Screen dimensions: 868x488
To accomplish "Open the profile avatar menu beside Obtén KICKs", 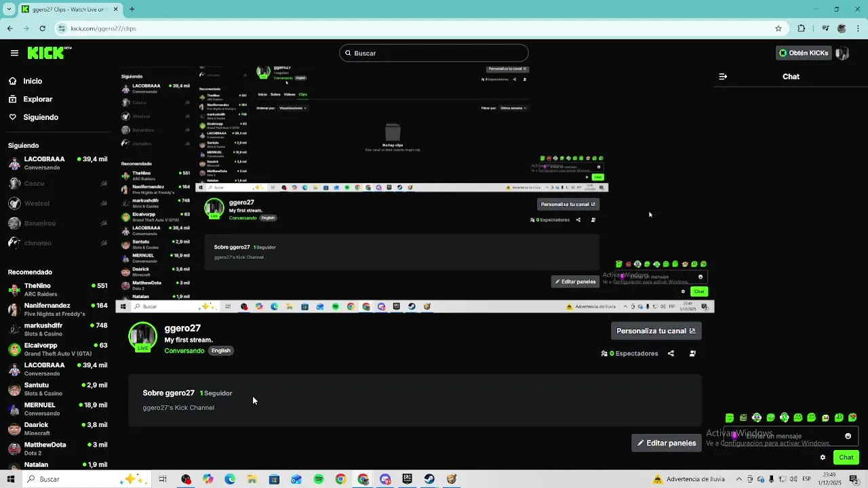I will click(x=842, y=53).
